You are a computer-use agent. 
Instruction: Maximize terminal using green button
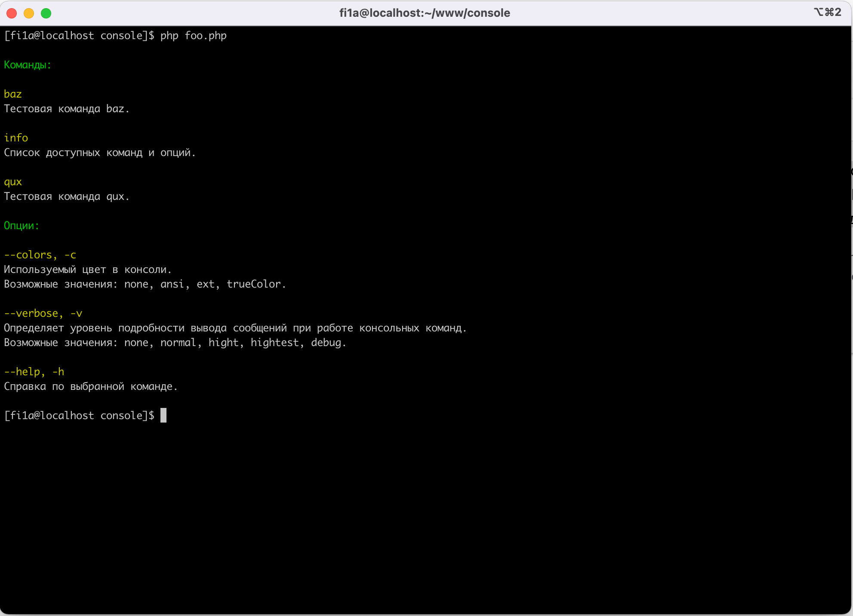pos(46,13)
